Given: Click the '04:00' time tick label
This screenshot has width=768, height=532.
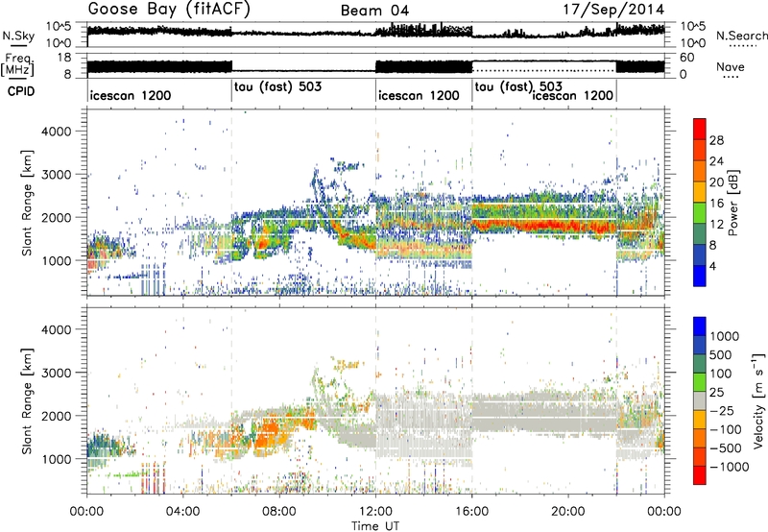Looking at the screenshot, I should pyautogui.click(x=182, y=512).
